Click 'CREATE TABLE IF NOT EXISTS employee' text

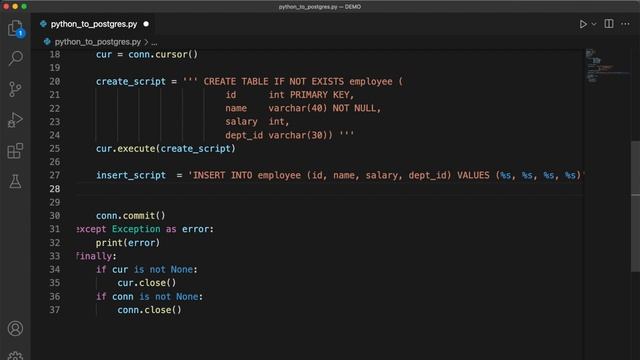tap(298, 82)
